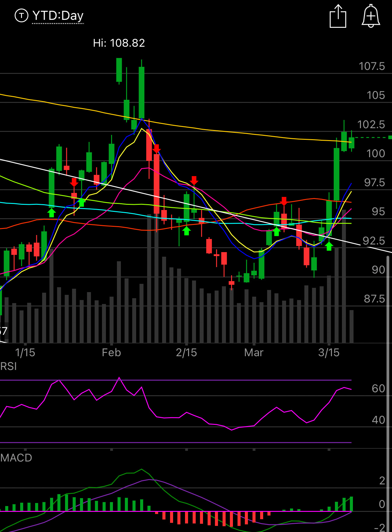Select the Mar date label on time axis
This screenshot has width=392, height=532.
coord(254,353)
